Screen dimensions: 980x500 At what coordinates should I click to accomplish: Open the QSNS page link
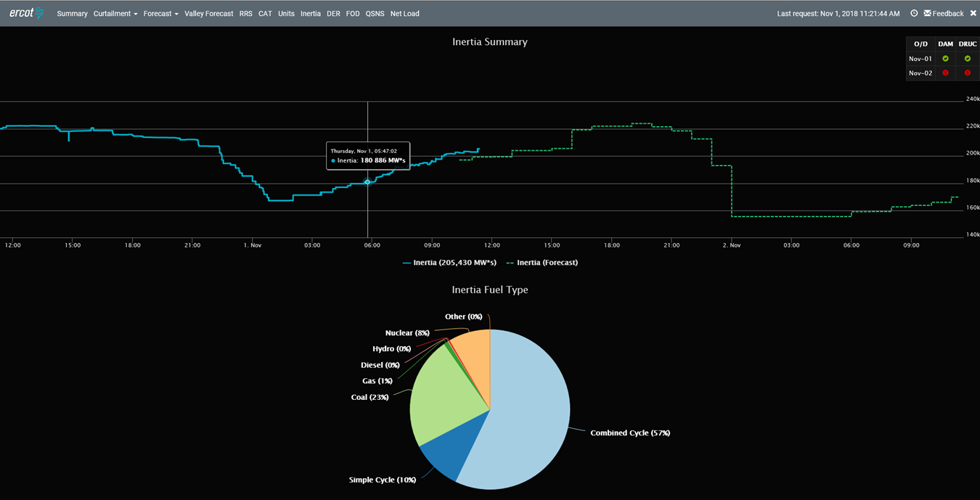point(375,13)
